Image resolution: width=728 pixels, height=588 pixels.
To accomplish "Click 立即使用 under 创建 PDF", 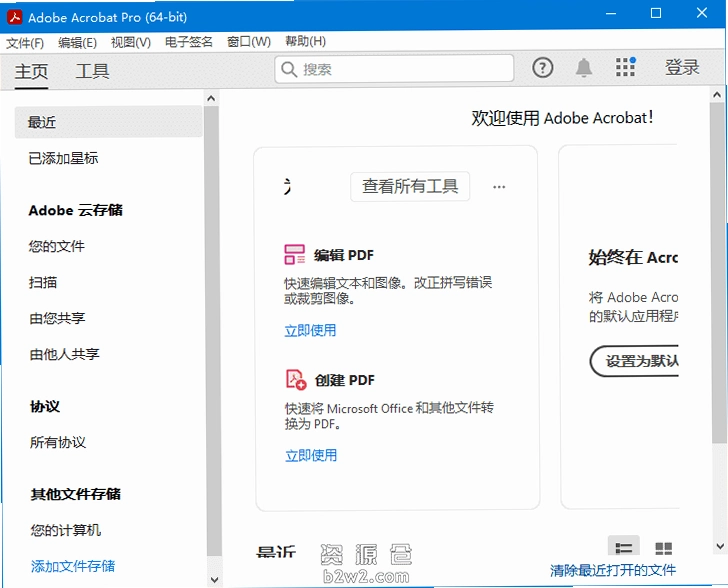I will [311, 455].
